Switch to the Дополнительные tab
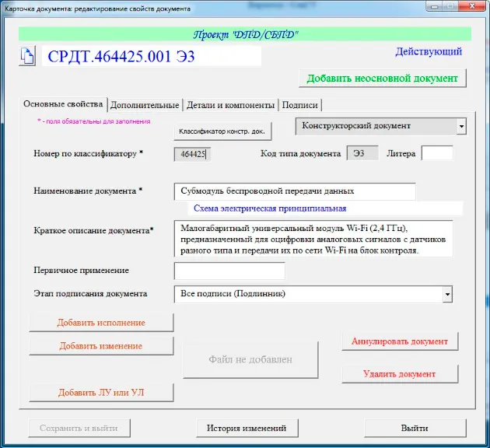Viewport: 490px width, 448px height. [x=145, y=105]
